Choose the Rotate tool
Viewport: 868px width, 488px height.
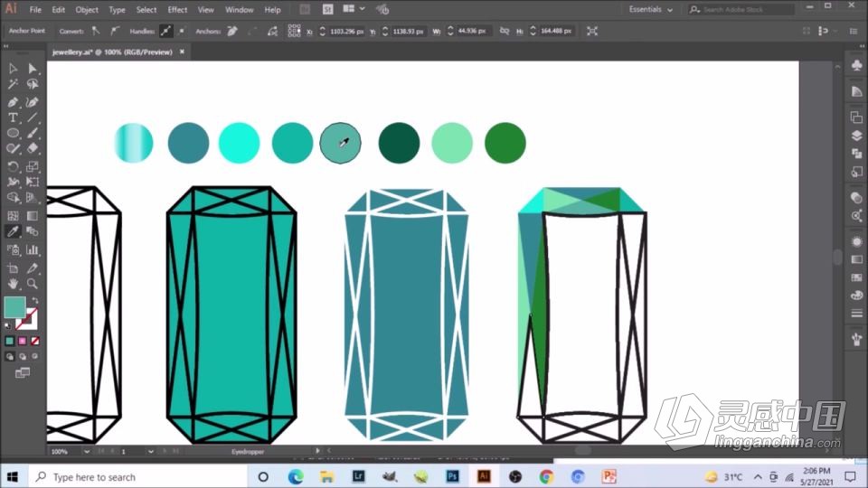coord(13,166)
